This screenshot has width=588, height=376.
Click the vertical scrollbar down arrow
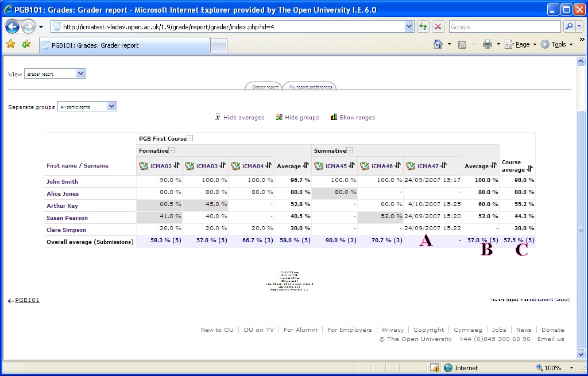pyautogui.click(x=581, y=354)
